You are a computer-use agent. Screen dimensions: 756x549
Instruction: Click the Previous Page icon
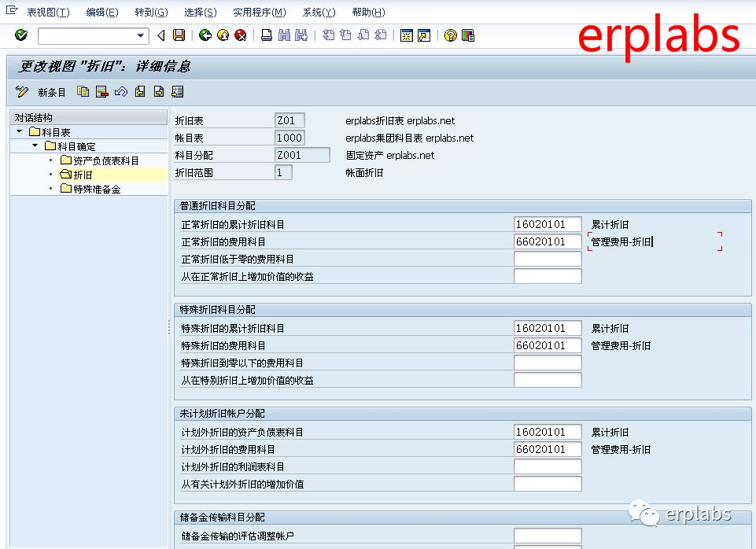345,35
